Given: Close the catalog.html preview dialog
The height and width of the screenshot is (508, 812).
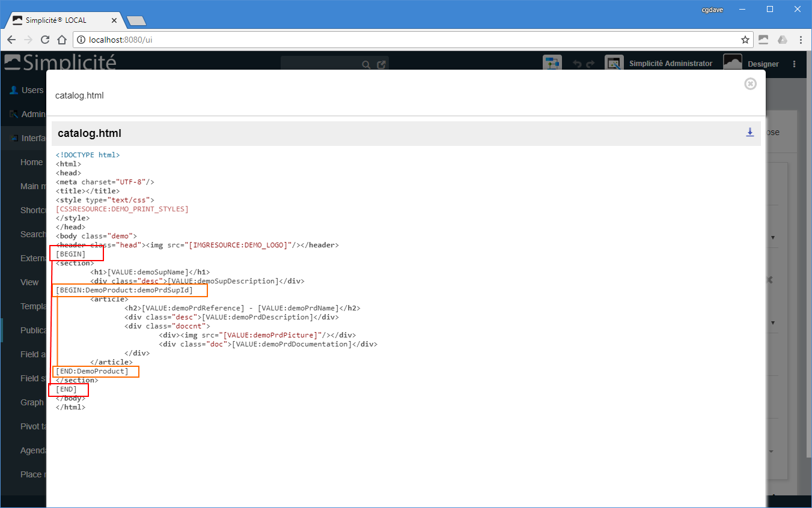Looking at the screenshot, I should (x=750, y=84).
